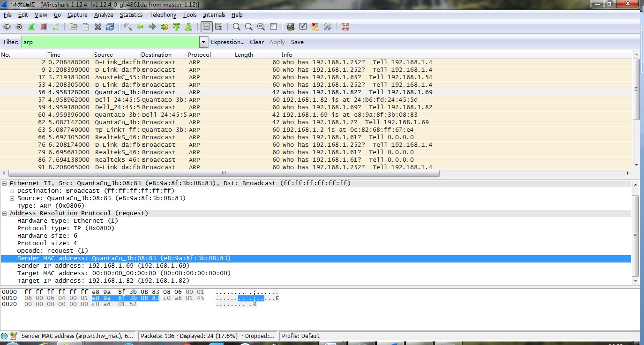Click the display filter field containing arp

point(110,42)
